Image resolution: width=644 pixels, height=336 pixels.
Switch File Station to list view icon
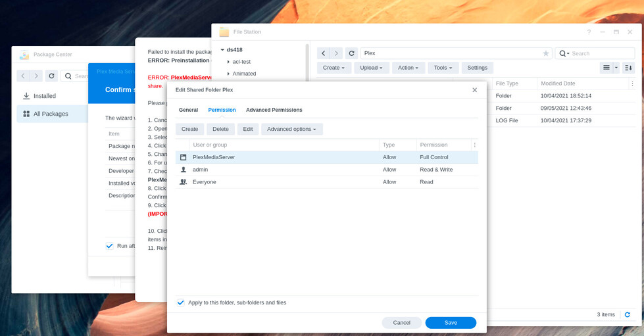coord(607,68)
